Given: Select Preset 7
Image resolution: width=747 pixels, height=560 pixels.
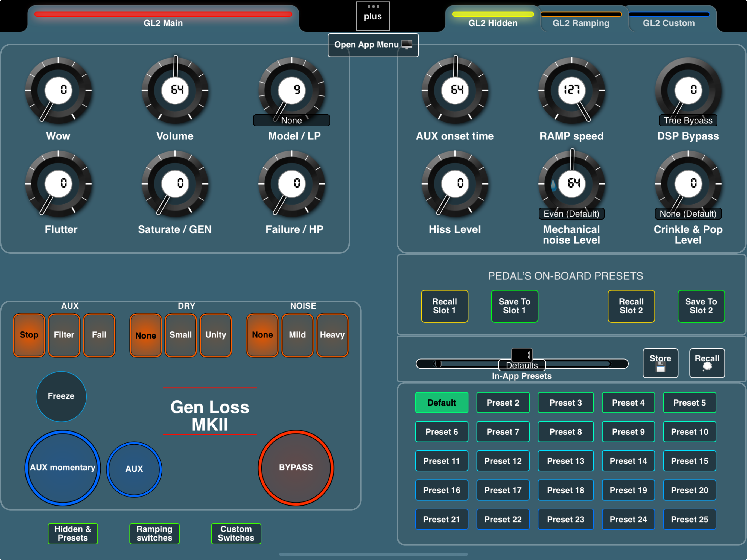Looking at the screenshot, I should click(x=503, y=432).
